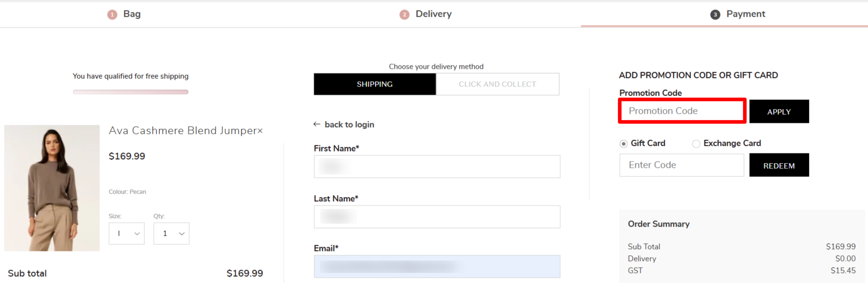Focus the Promotion Code input field

[682, 111]
